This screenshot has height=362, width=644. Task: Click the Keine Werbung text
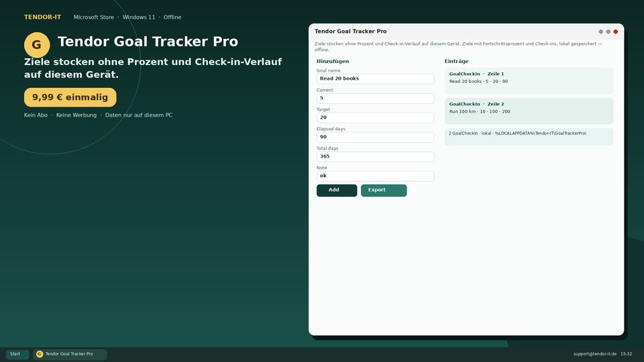point(76,115)
